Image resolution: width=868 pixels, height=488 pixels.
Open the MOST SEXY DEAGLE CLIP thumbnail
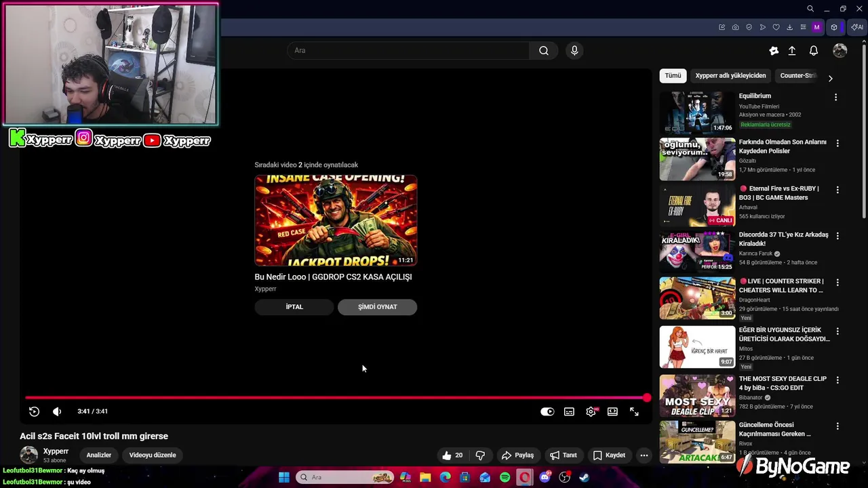(x=697, y=396)
